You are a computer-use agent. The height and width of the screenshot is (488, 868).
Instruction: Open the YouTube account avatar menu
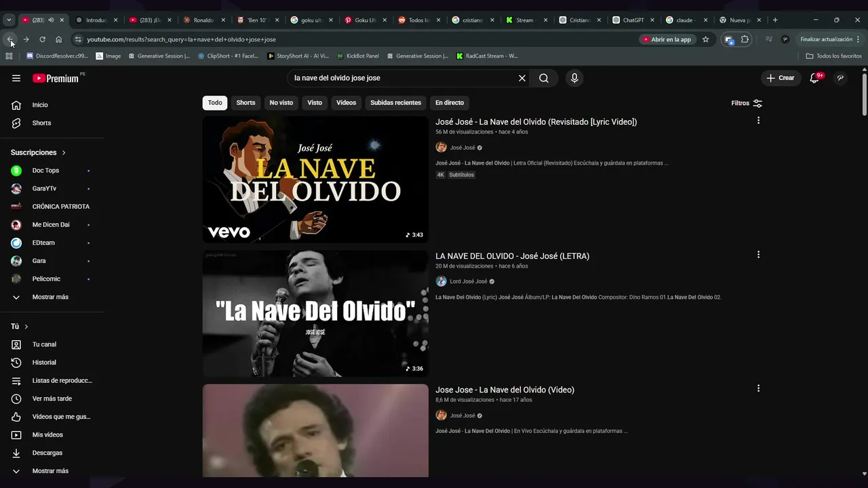click(840, 78)
